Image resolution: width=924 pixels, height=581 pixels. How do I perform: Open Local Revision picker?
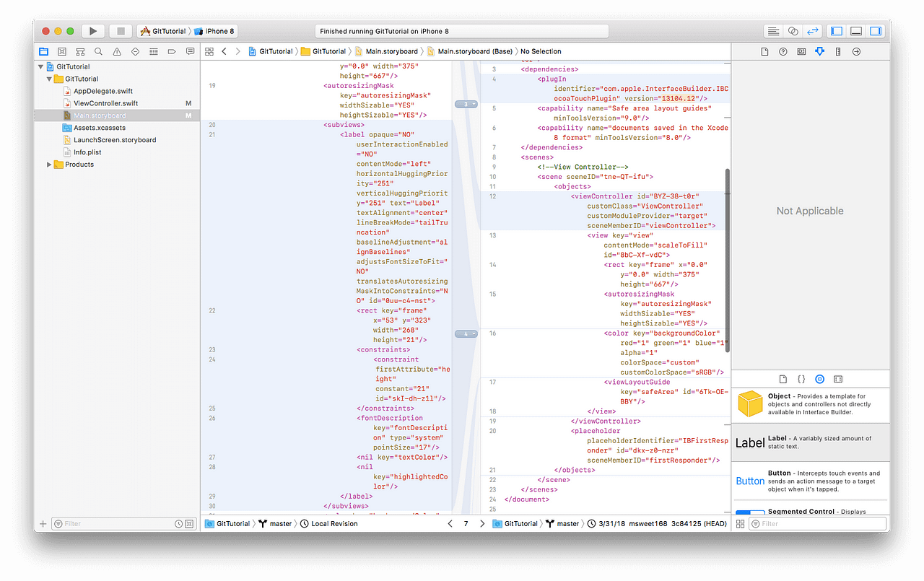click(329, 524)
